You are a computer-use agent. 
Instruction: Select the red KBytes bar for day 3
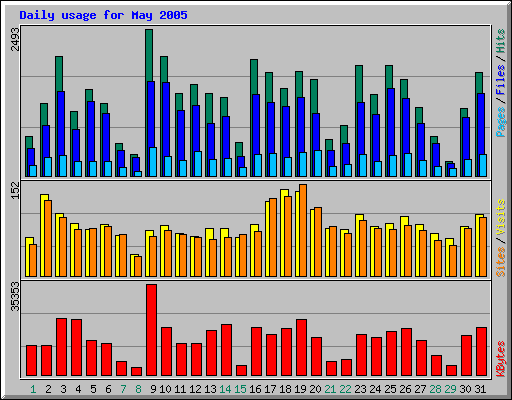tap(61, 347)
